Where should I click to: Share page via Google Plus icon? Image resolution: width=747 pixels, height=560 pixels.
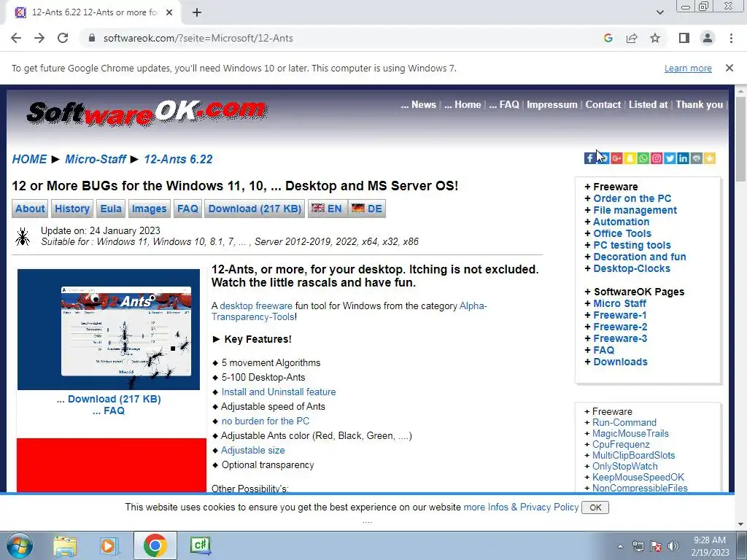click(x=616, y=158)
